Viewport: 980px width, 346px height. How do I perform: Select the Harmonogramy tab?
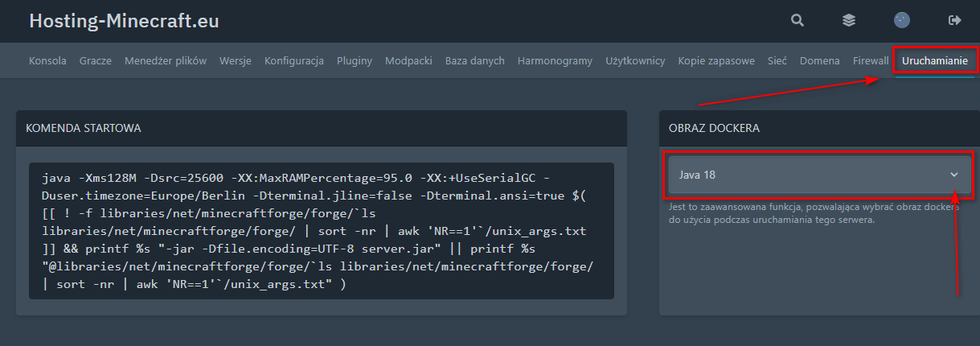coord(555,60)
